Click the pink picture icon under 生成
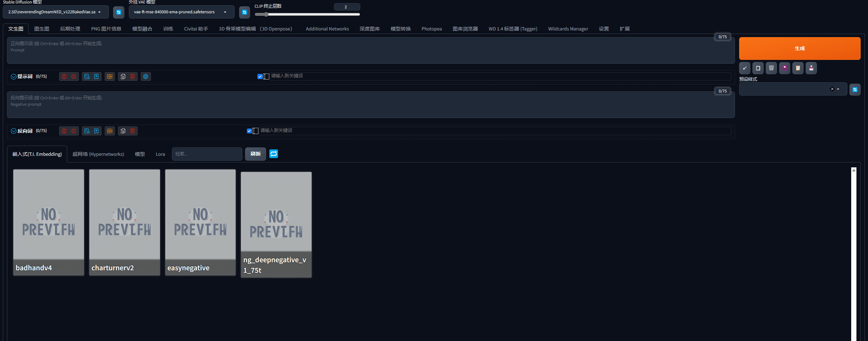The image size is (868, 341). (x=785, y=68)
